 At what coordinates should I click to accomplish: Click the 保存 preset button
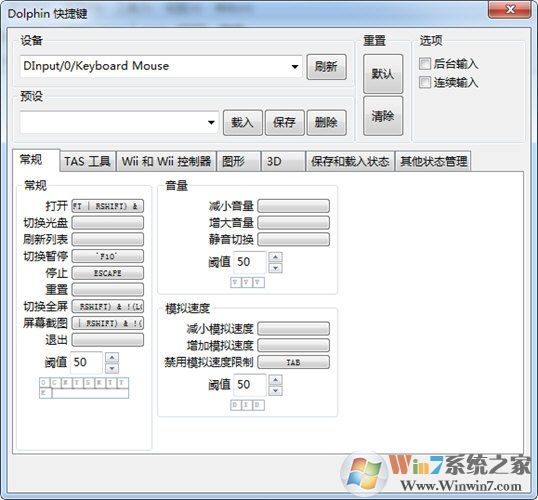point(284,123)
